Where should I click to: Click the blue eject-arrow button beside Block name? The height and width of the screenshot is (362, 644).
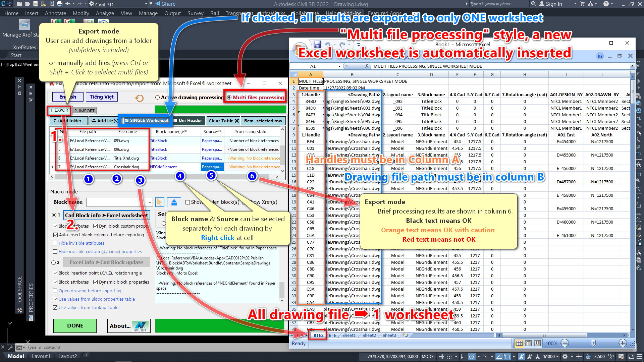tap(174, 202)
